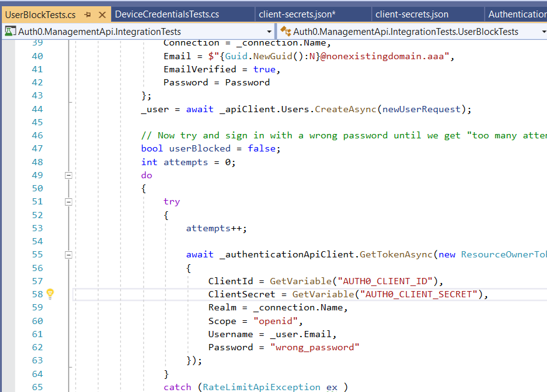Viewport: 547px width, 392px height.
Task: Click line number 44 in the gutter
Action: 37,109
